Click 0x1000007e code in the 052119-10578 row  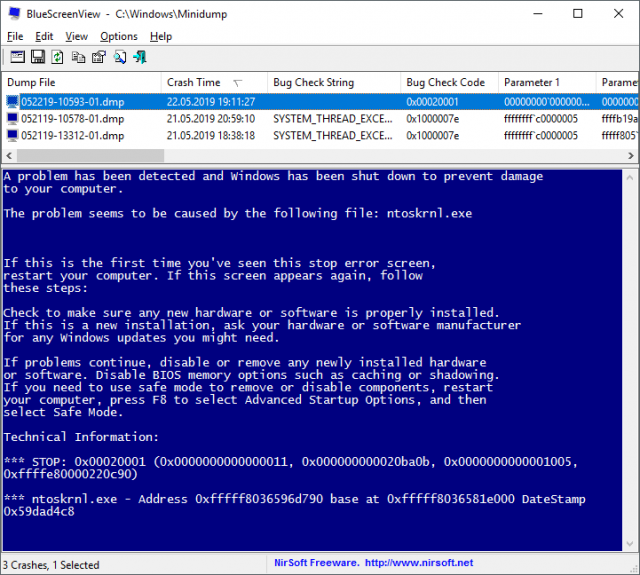(432, 119)
